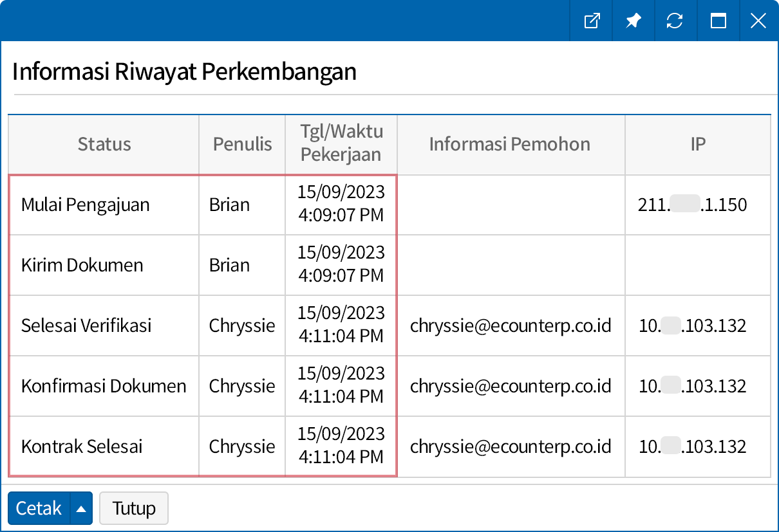This screenshot has height=532, width=779.
Task: Click the Penulis column header
Action: click(241, 144)
